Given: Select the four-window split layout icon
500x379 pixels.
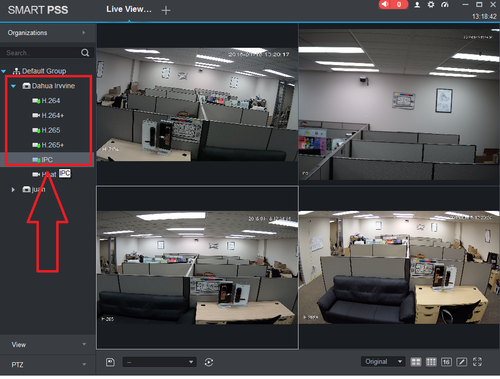Looking at the screenshot, I should [x=416, y=362].
